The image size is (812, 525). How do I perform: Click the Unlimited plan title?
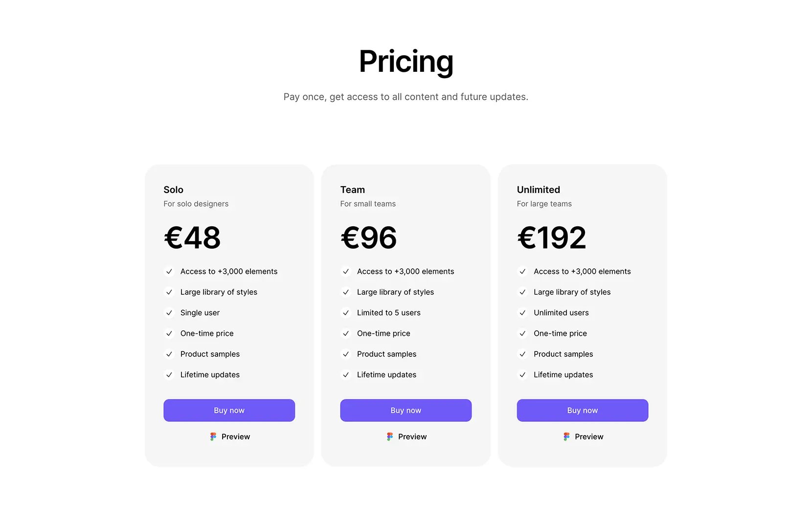pos(538,190)
